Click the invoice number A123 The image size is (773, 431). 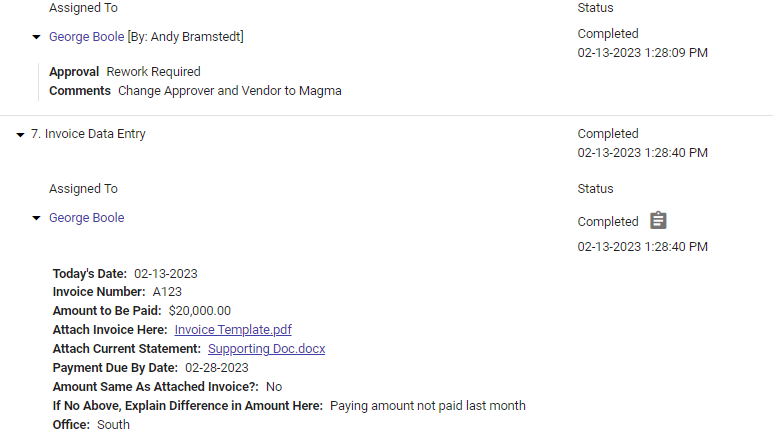167,292
